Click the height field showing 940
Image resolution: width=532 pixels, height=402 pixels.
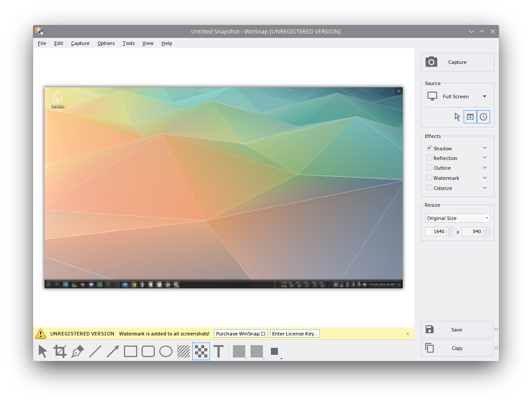point(472,231)
